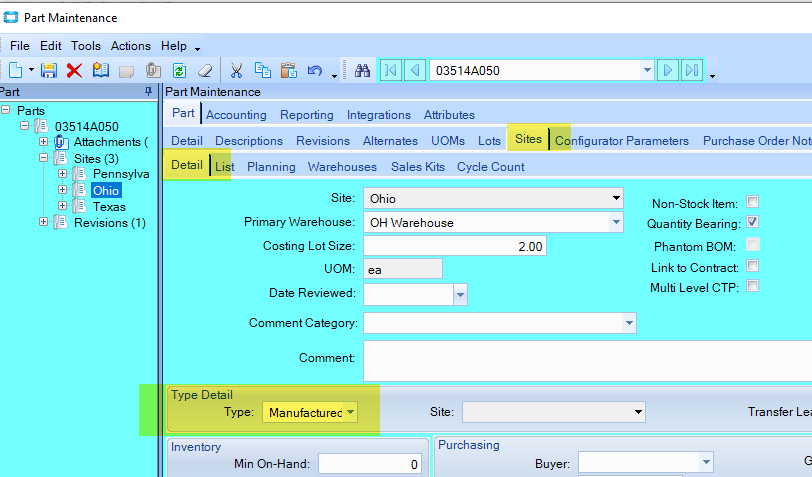Expand the Texas site node
The height and width of the screenshot is (477, 812).
pos(63,206)
